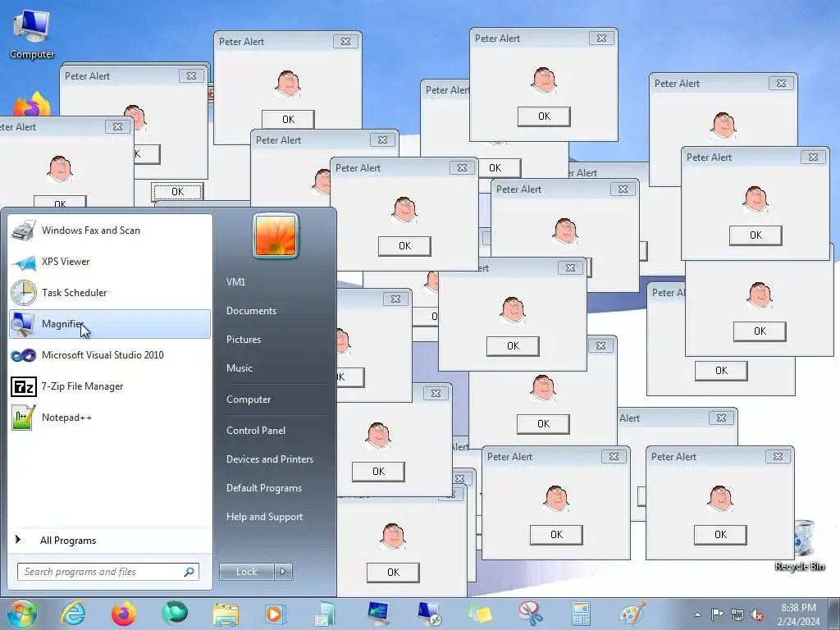The image size is (840, 630).
Task: Launch 7-Zip File Manager
Action: [x=110, y=386]
